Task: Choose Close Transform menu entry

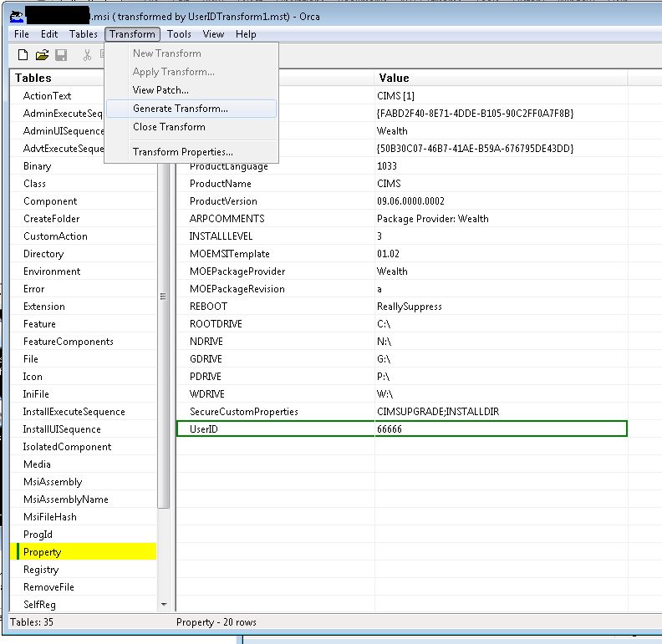Action: pos(191,127)
